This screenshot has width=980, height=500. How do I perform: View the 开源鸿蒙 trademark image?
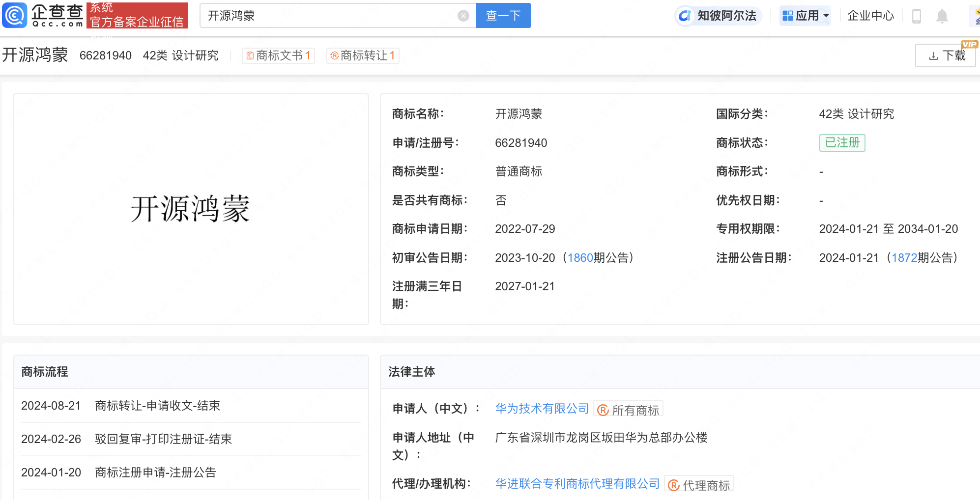(191, 209)
